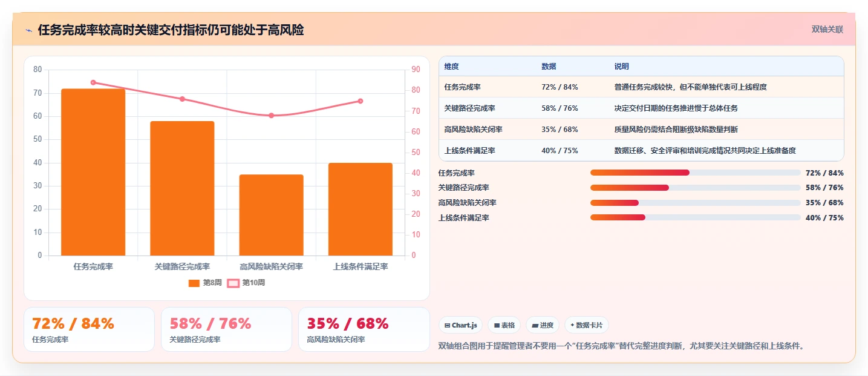This screenshot has height=376, width=868.
Task: Click the description 普通任务完成较快，但不能单独代表可上线程度
Action: (690, 87)
